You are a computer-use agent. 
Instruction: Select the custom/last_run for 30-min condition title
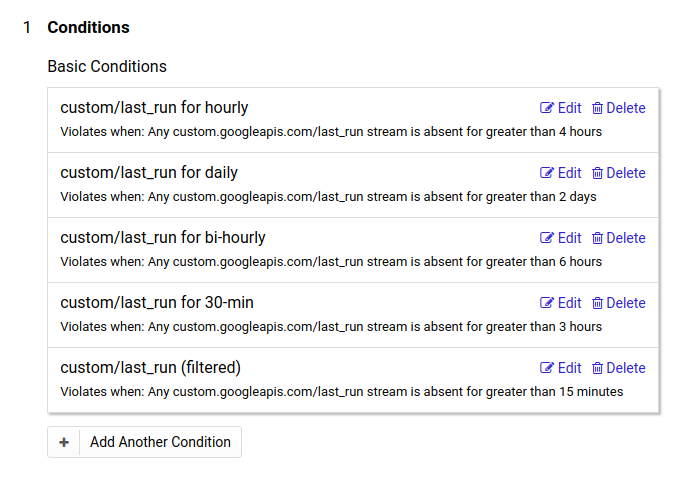(157, 303)
